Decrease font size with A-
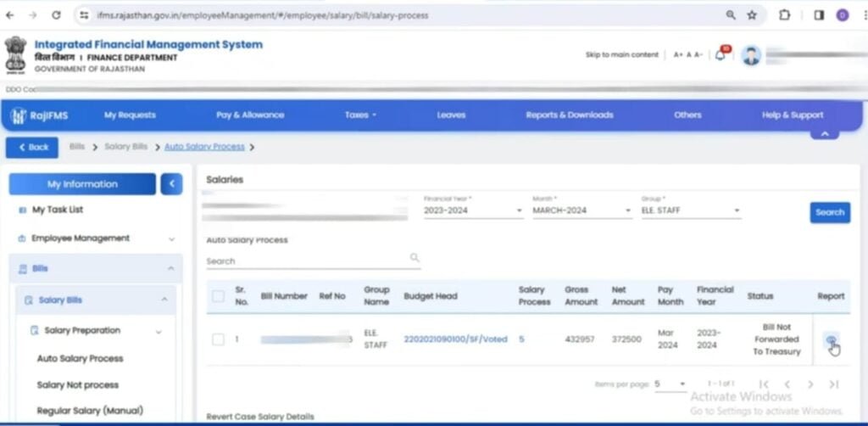This screenshot has height=426, width=868. click(698, 55)
